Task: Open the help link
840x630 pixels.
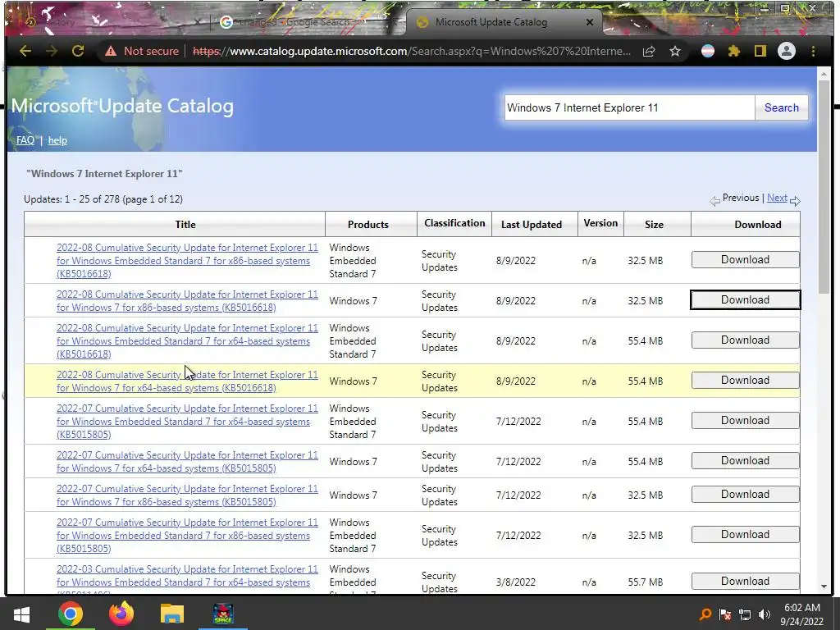Action: point(57,140)
